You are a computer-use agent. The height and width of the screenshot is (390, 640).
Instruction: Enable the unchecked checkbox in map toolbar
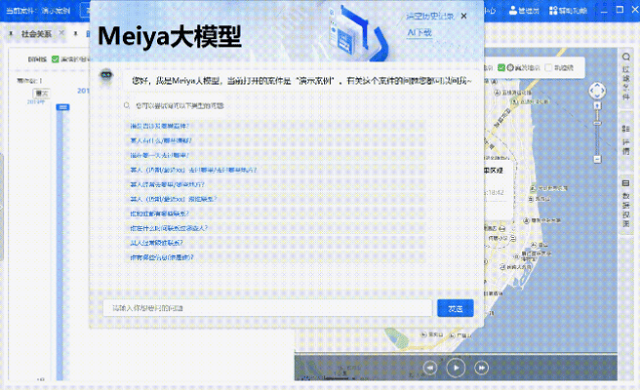[549, 67]
